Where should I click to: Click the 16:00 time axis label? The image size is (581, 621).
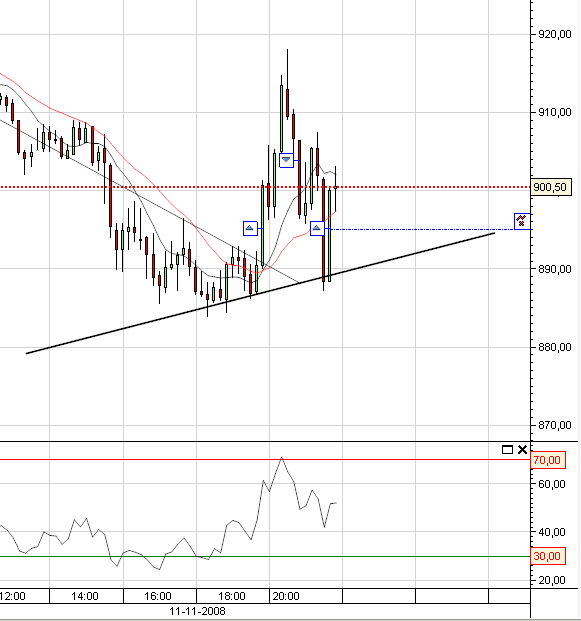pyautogui.click(x=158, y=596)
